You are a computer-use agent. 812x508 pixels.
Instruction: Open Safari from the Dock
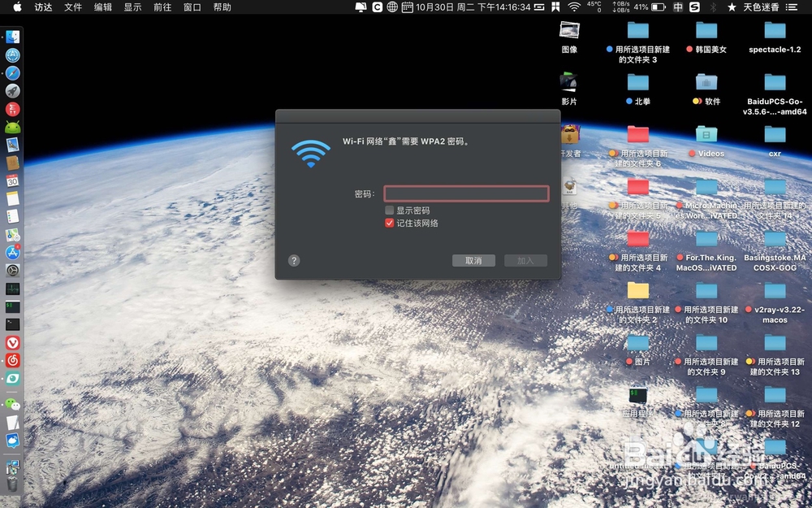click(11, 72)
